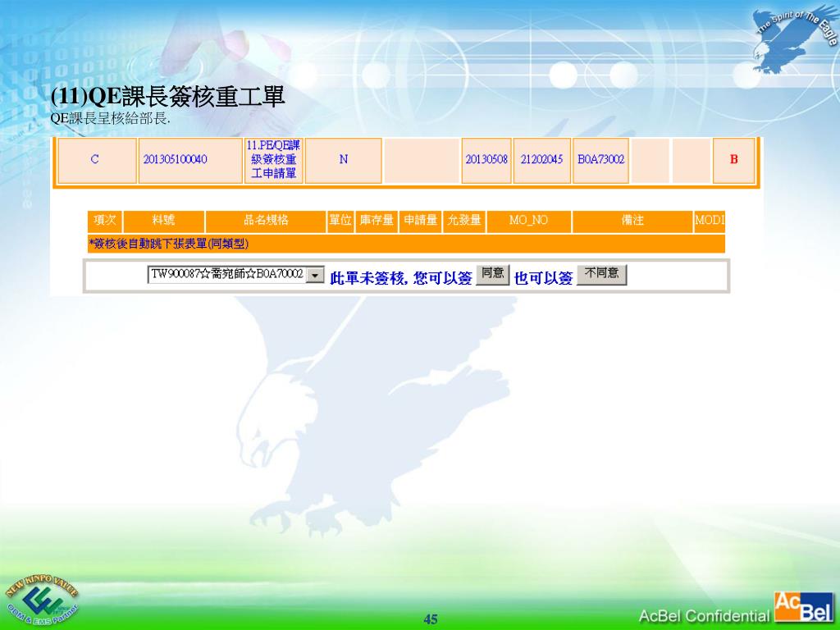Select date cell 20130508
This screenshot has height=630, width=840.
click(486, 160)
